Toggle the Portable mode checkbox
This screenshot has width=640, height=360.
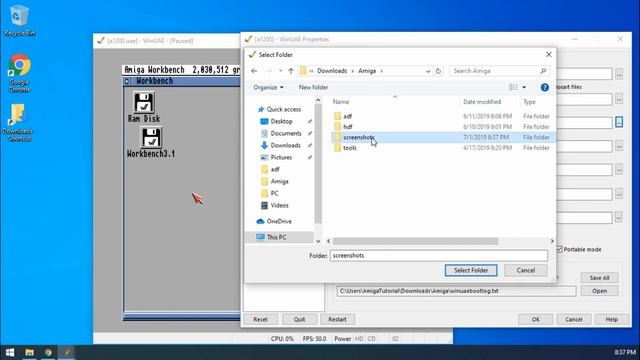click(559, 249)
